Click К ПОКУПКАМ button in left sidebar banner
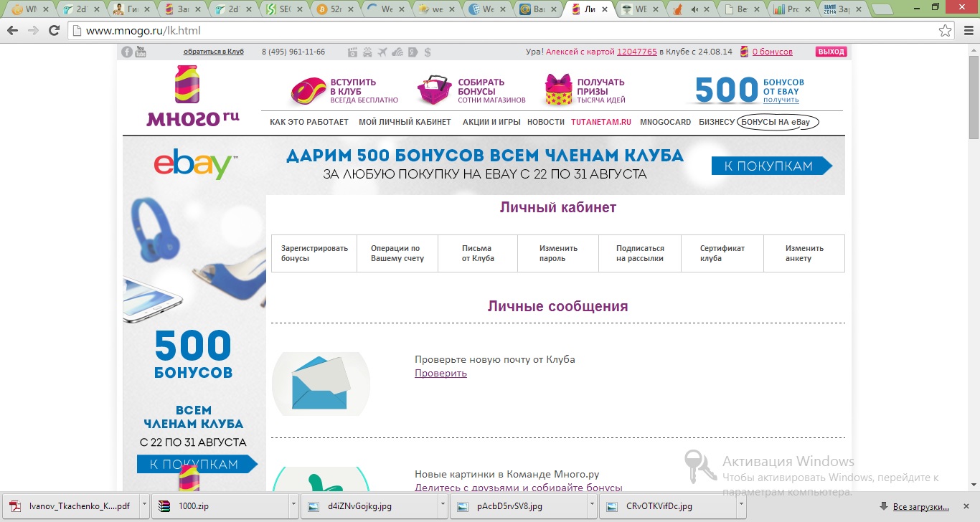The image size is (980, 522). (197, 465)
